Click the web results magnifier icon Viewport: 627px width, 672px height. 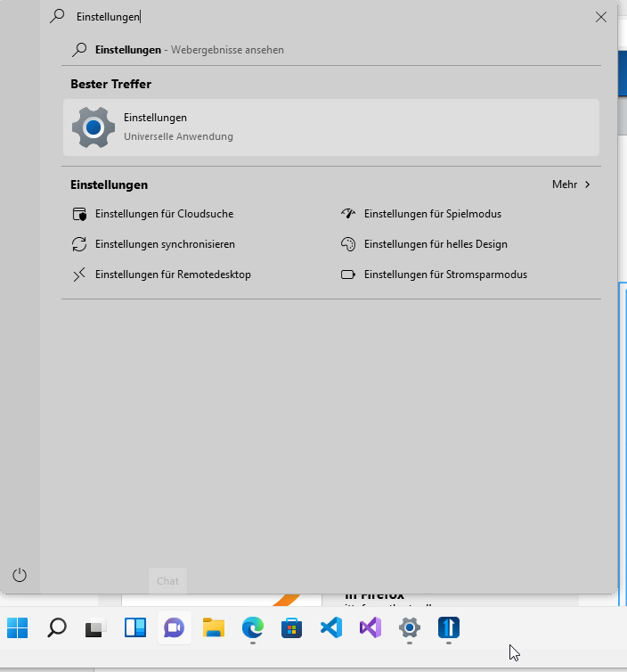pyautogui.click(x=79, y=50)
